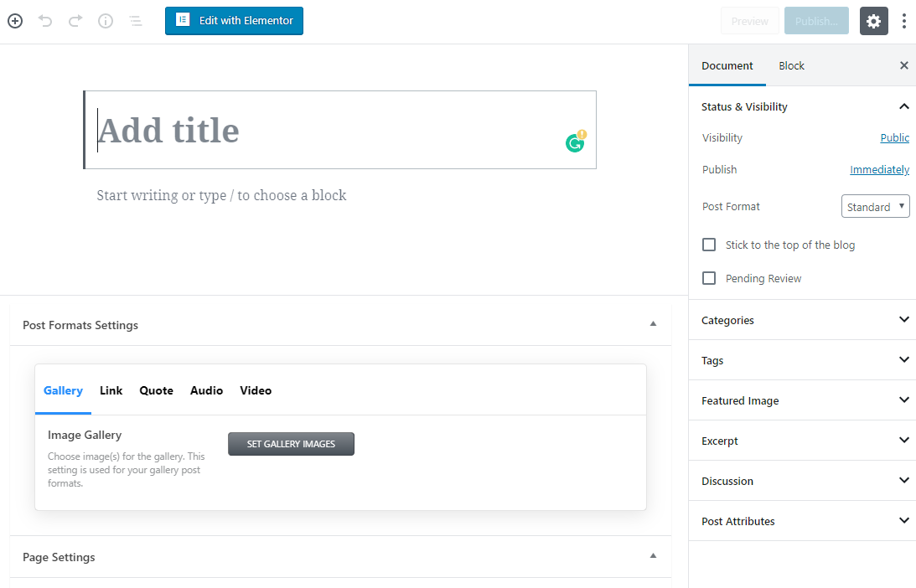
Task: Select the Video post format tab
Action: pos(256,390)
